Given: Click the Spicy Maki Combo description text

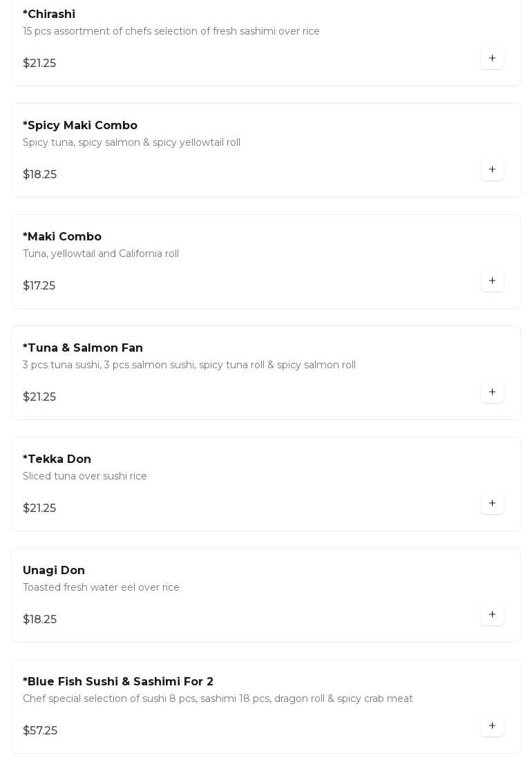Looking at the screenshot, I should pos(131,143).
